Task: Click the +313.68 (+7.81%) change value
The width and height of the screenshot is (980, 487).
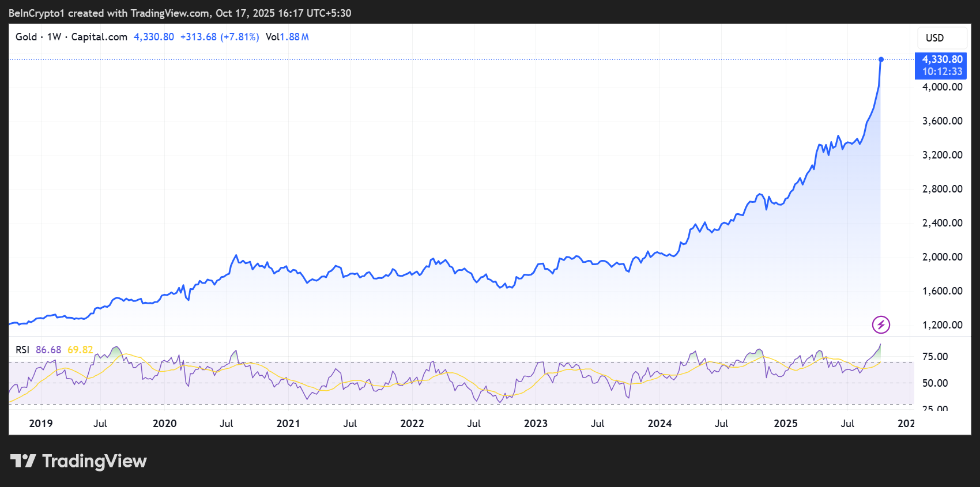Action: [x=220, y=37]
